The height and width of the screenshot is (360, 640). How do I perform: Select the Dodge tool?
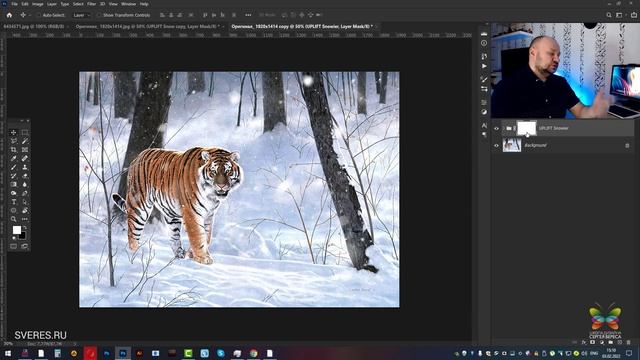[x=13, y=193]
